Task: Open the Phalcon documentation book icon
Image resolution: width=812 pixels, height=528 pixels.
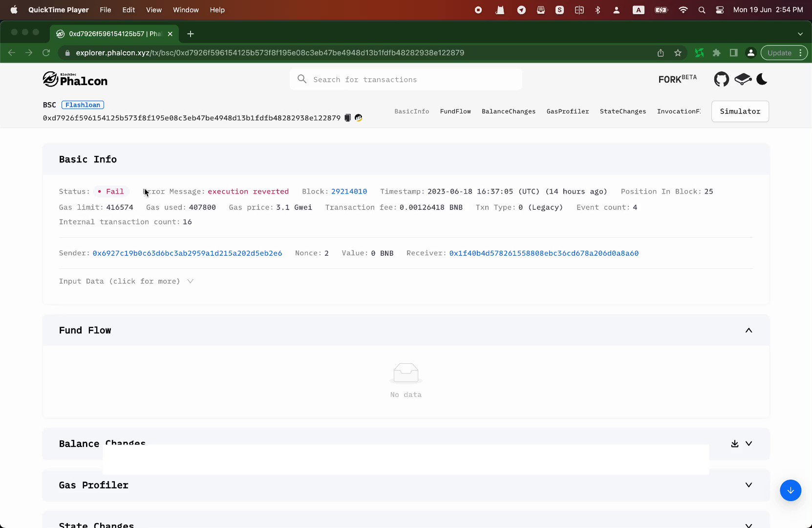Action: pyautogui.click(x=742, y=79)
